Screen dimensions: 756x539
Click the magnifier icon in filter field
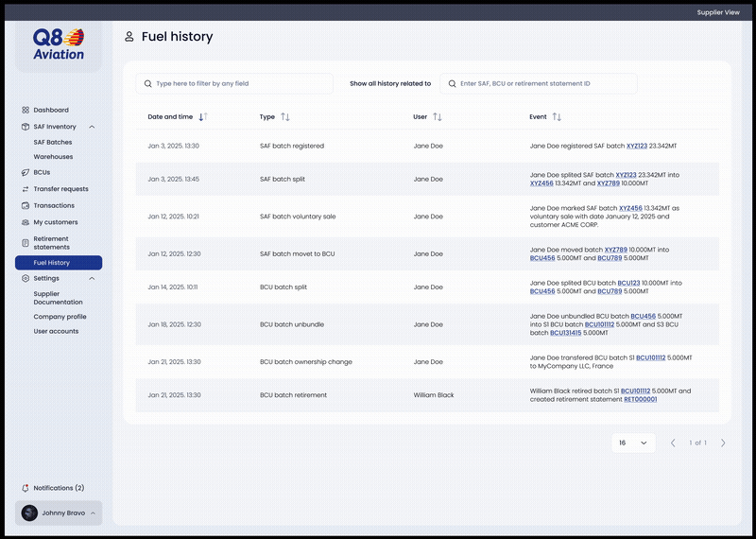click(148, 84)
